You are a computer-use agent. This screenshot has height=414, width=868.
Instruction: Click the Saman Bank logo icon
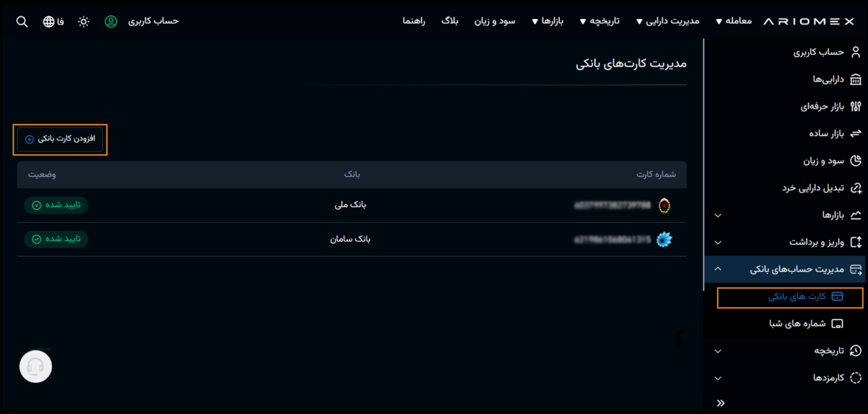[x=664, y=240]
